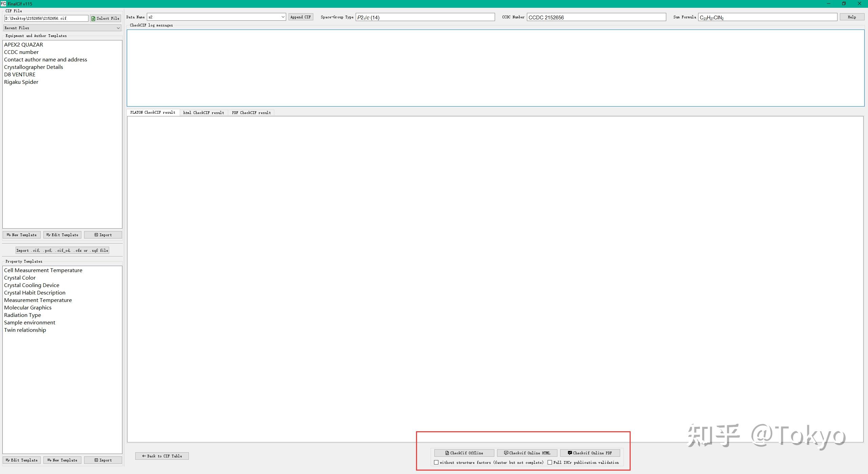Viewport: 868px width, 474px height.
Task: Open the Data Name dropdown
Action: click(283, 17)
